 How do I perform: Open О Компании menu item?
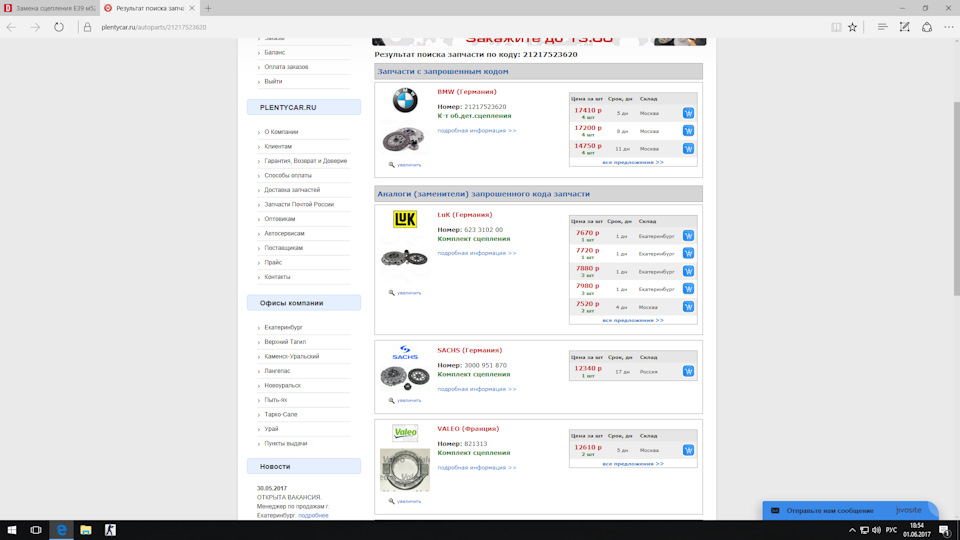pos(281,132)
